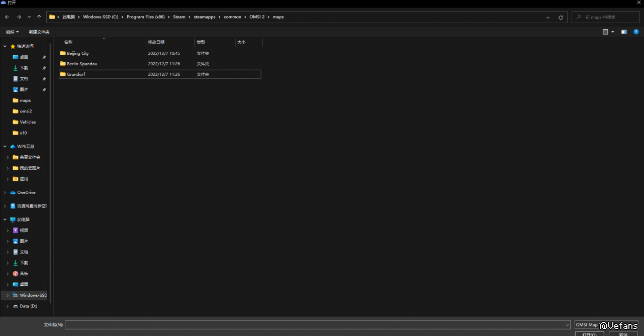Open pinned 桌面 under quick access

pos(24,57)
